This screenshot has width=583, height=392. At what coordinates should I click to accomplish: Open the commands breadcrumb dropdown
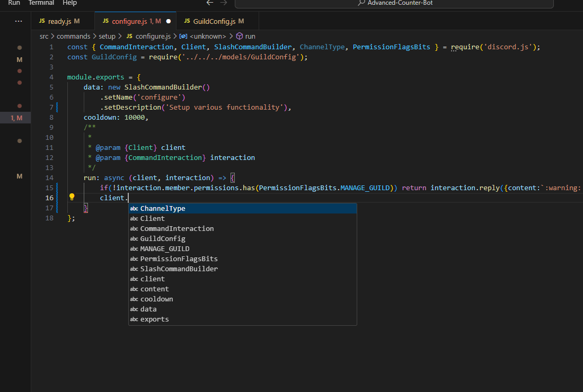point(73,37)
